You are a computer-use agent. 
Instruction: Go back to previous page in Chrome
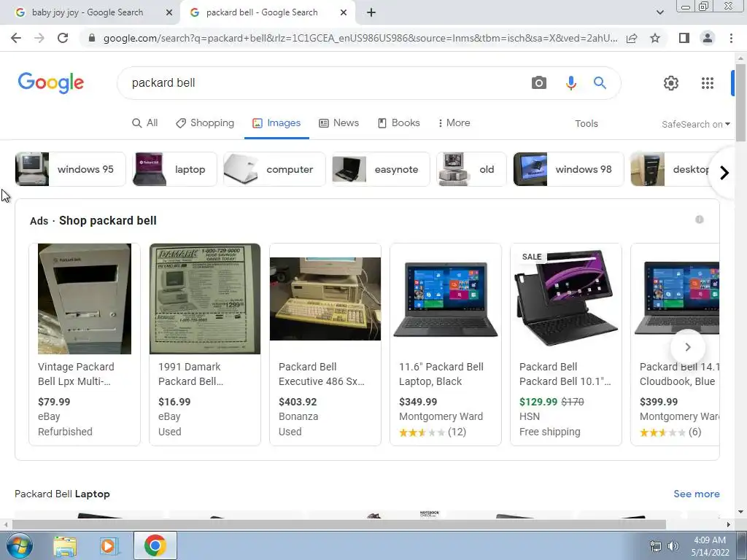pyautogui.click(x=16, y=38)
